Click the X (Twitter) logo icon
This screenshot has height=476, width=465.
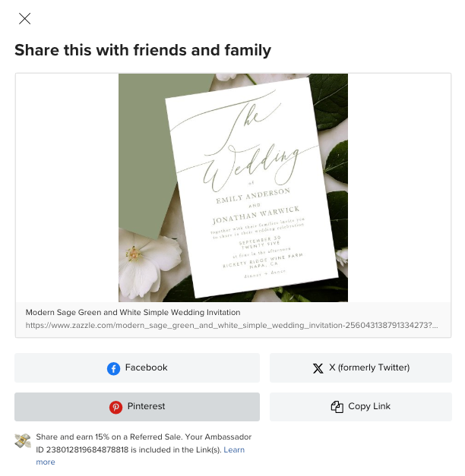[x=318, y=368]
